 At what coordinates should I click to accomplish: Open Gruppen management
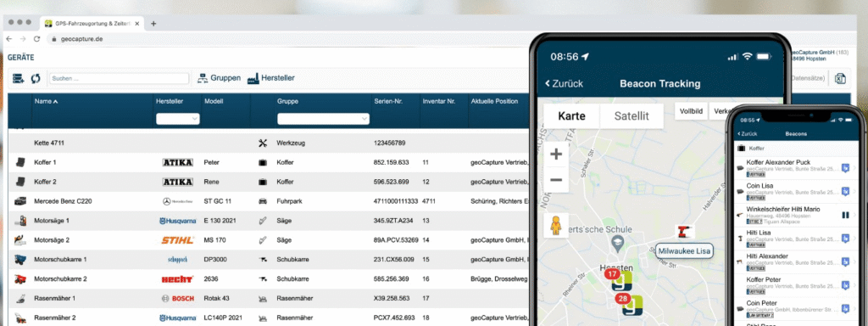click(x=219, y=78)
